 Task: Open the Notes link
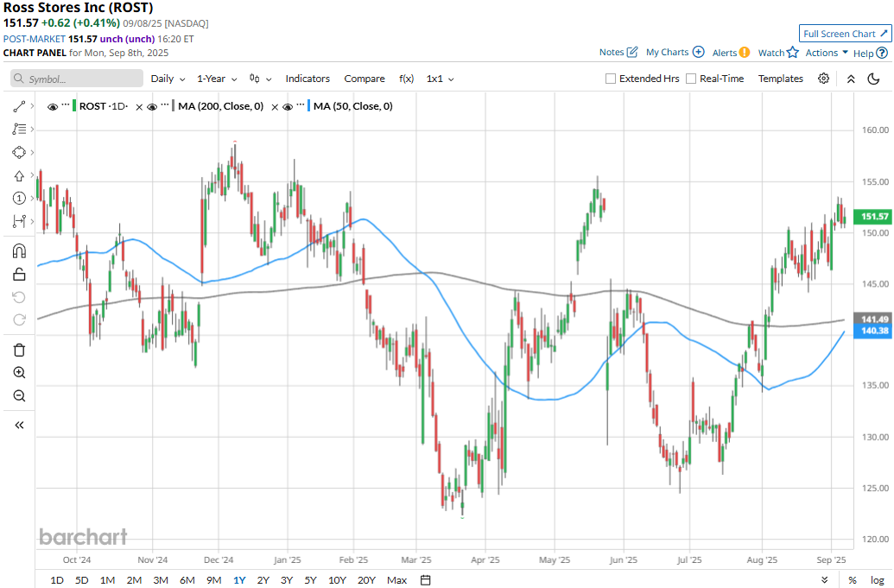tap(612, 53)
